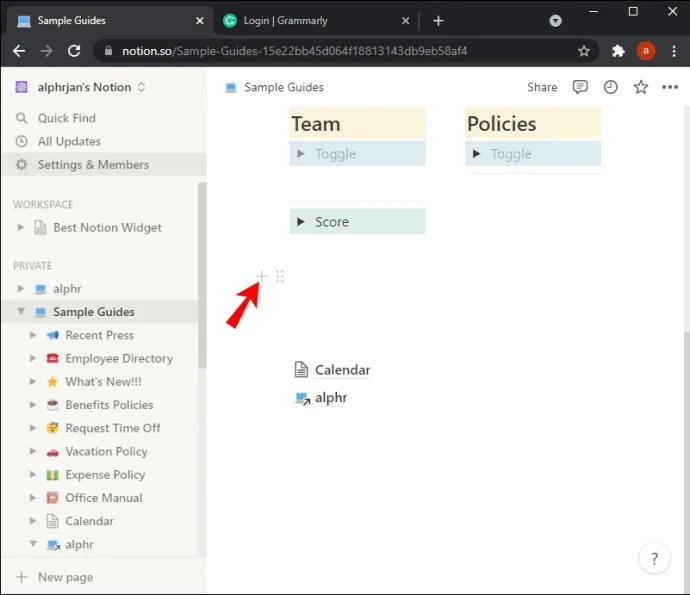Collapse the linked alphr sidebar item
The width and height of the screenshot is (690, 595).
pos(33,544)
